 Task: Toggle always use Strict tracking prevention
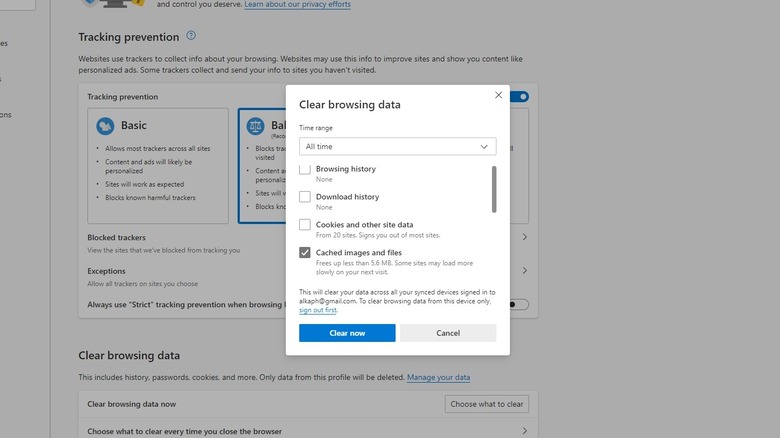click(x=518, y=304)
